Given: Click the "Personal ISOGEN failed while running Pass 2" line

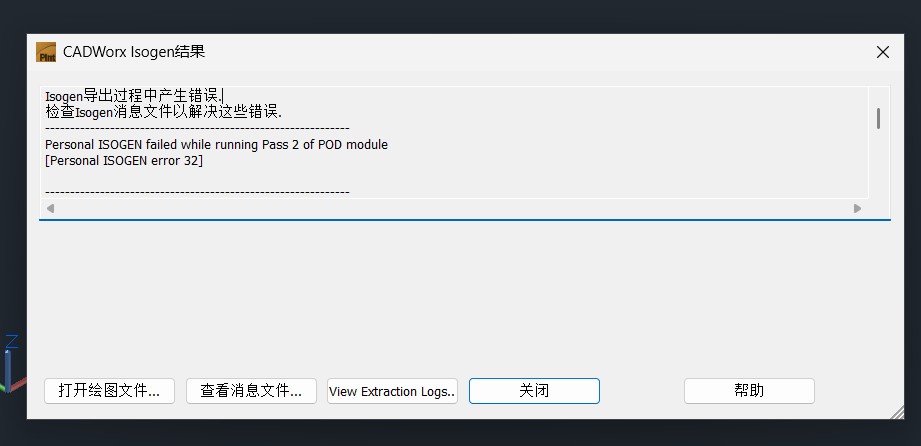Looking at the screenshot, I should [216, 144].
